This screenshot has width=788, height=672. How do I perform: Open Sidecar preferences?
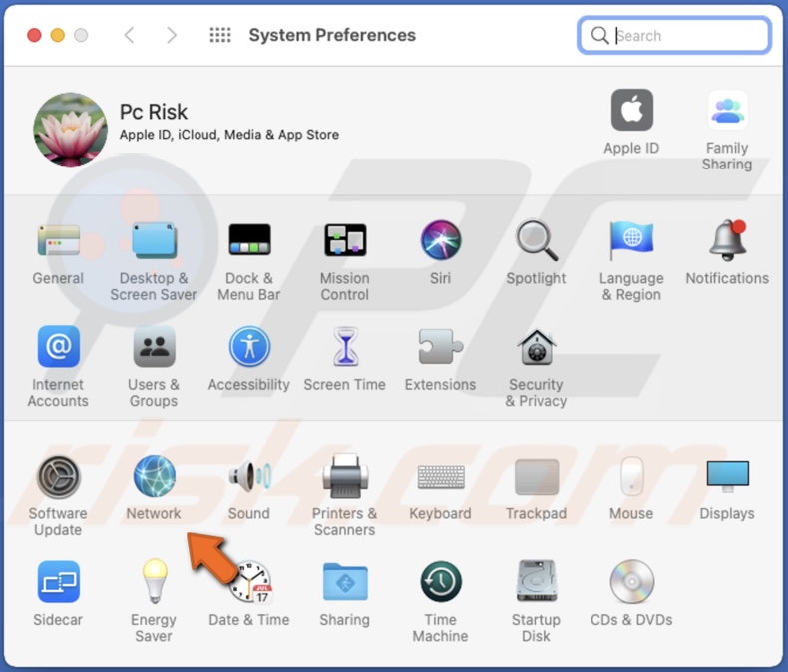click(x=58, y=582)
